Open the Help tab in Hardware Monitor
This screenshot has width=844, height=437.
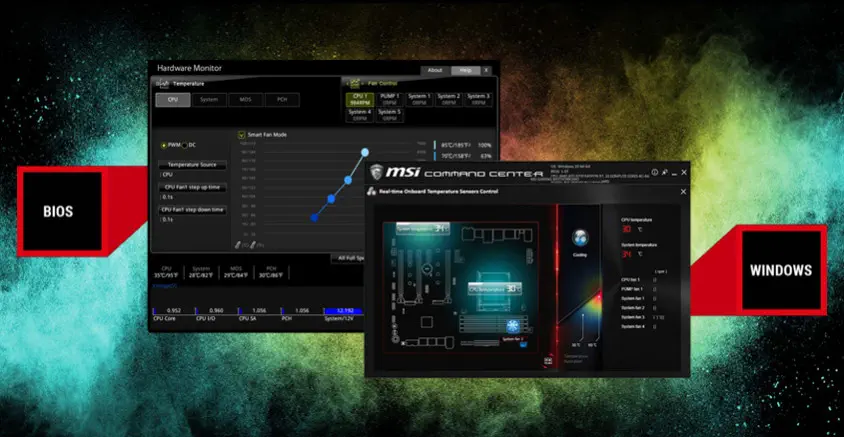point(466,71)
